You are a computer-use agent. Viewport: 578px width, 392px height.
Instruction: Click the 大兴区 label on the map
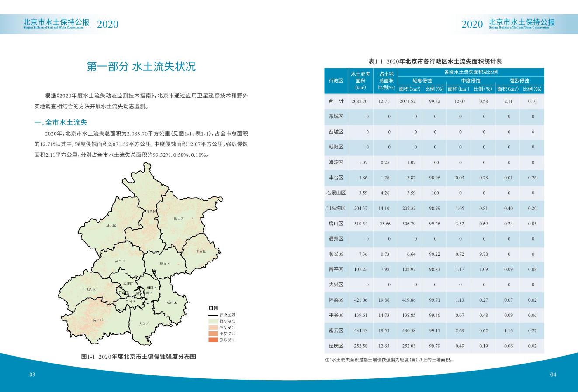[x=143, y=324]
